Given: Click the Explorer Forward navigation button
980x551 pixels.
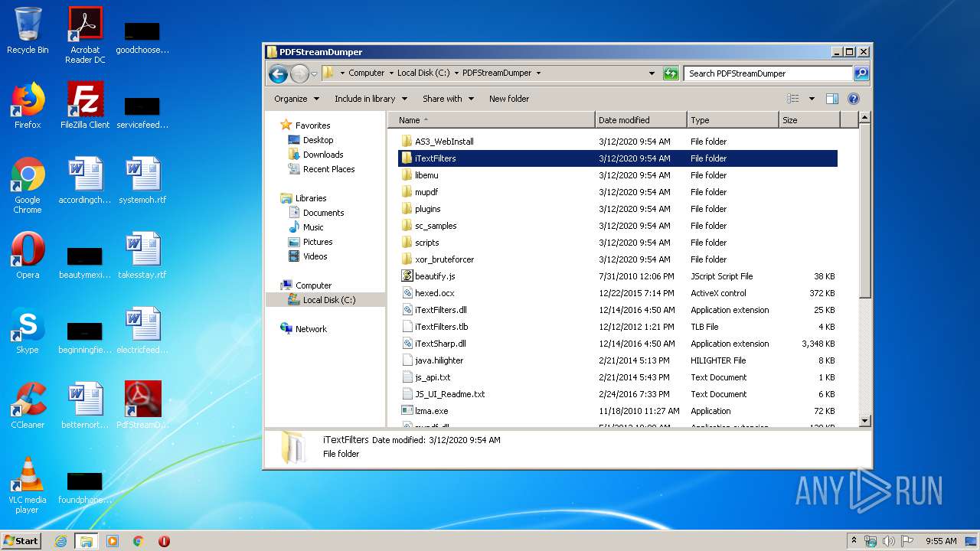Looking at the screenshot, I should (x=299, y=73).
